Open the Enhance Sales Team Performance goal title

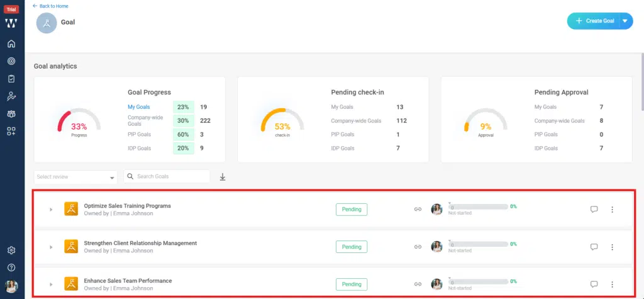click(x=128, y=281)
